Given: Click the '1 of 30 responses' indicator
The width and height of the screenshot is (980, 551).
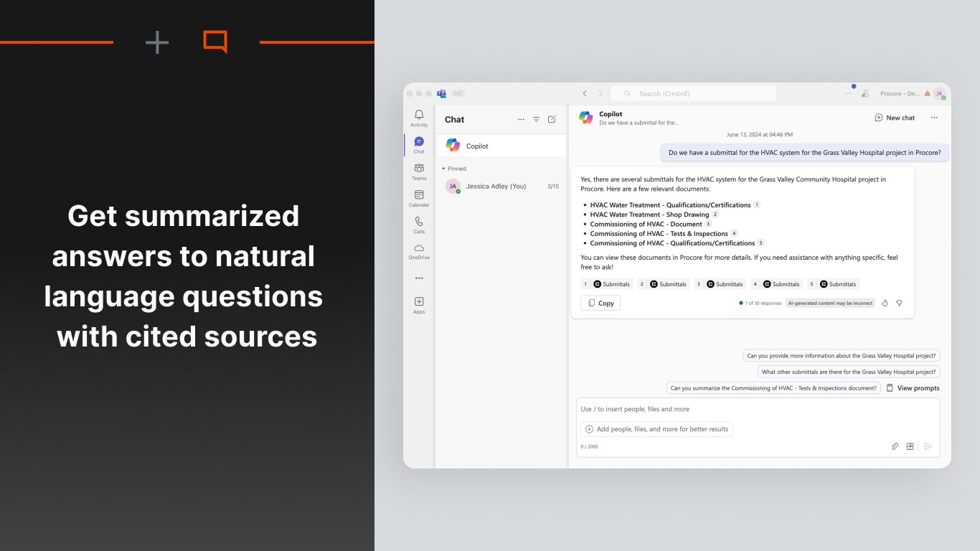Looking at the screenshot, I should [760, 303].
